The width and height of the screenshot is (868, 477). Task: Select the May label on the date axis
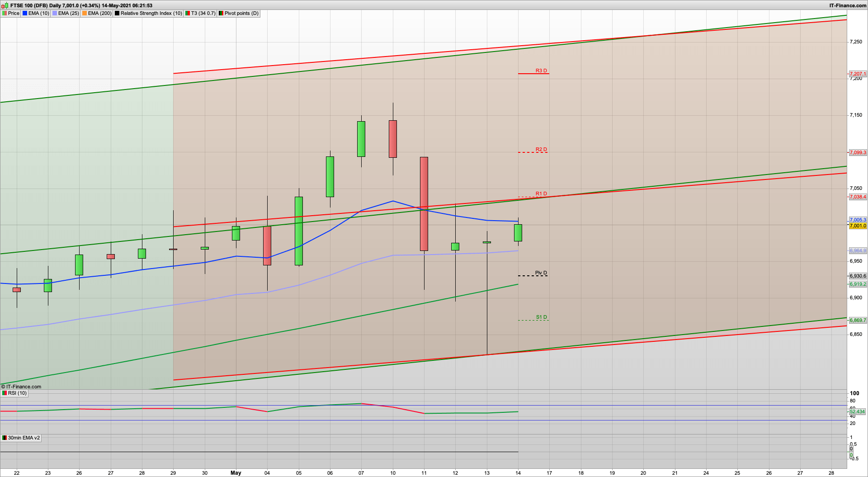pyautogui.click(x=236, y=473)
